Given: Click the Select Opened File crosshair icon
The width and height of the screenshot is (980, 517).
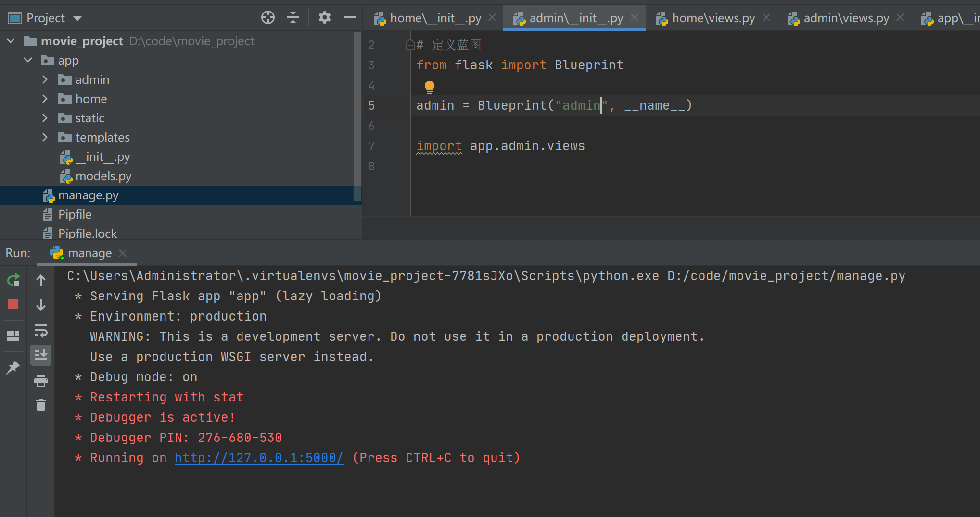Looking at the screenshot, I should (x=268, y=18).
